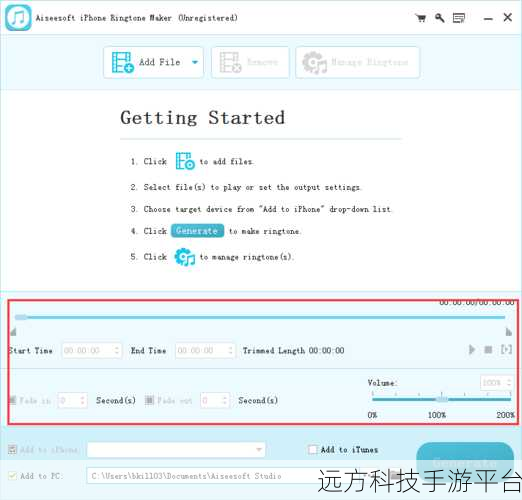Click the 0% volume label
Image resolution: width=522 pixels, height=500 pixels.
[372, 415]
